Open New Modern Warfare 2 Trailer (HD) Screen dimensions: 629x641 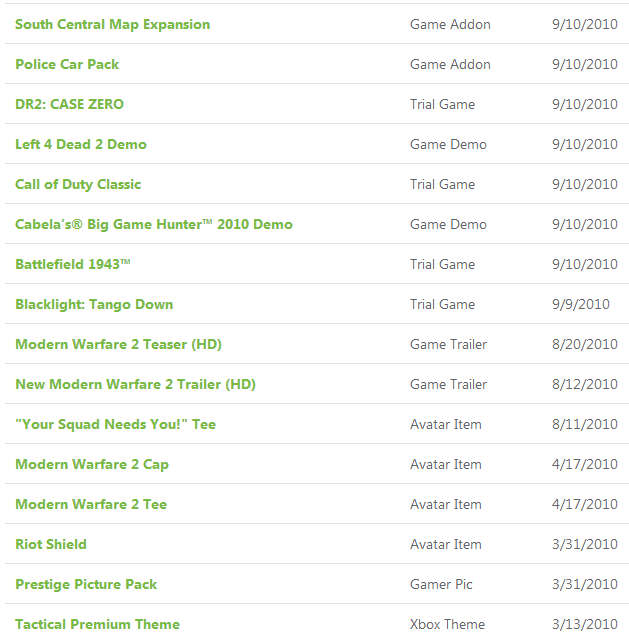(x=135, y=384)
